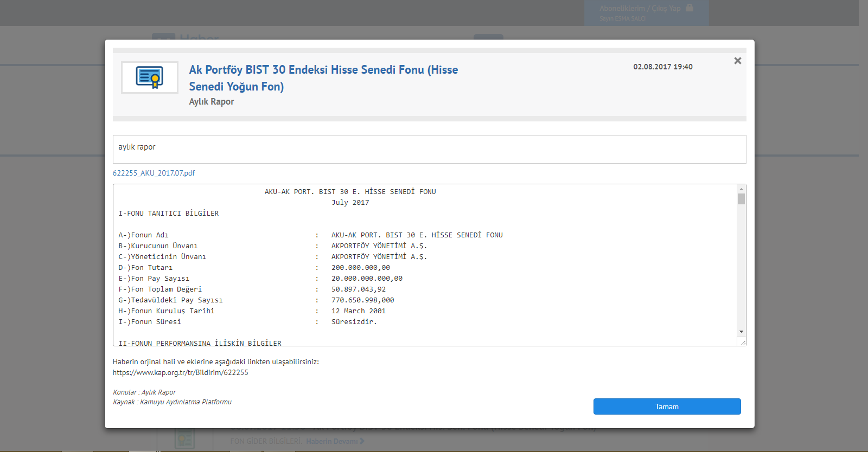The image size is (868, 452).
Task: Click the 'Aylık Rapor' subtitle
Action: click(x=212, y=101)
